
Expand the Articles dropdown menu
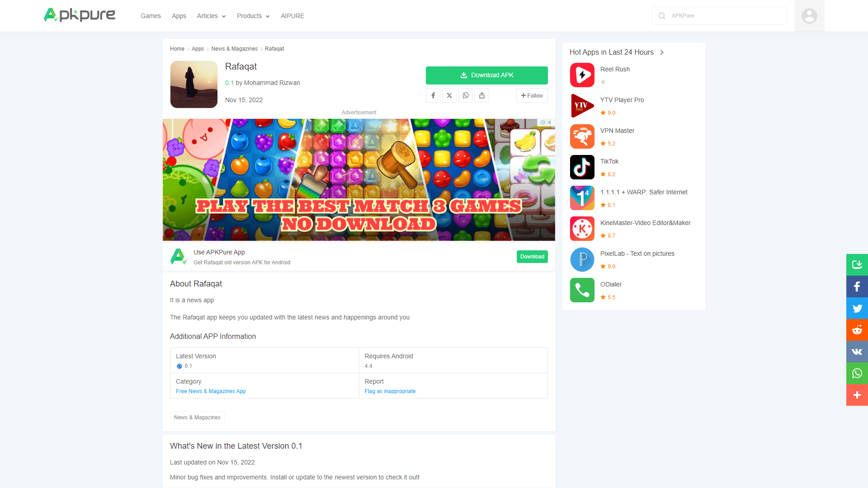coord(211,16)
